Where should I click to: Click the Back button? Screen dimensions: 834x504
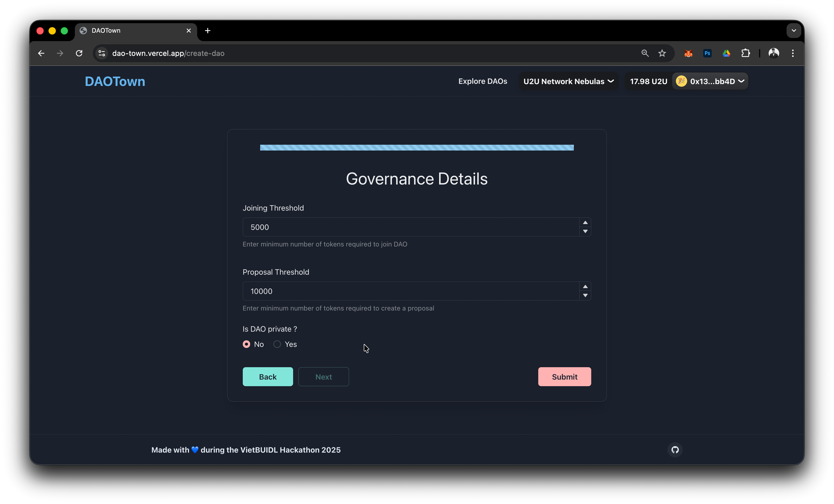268,377
